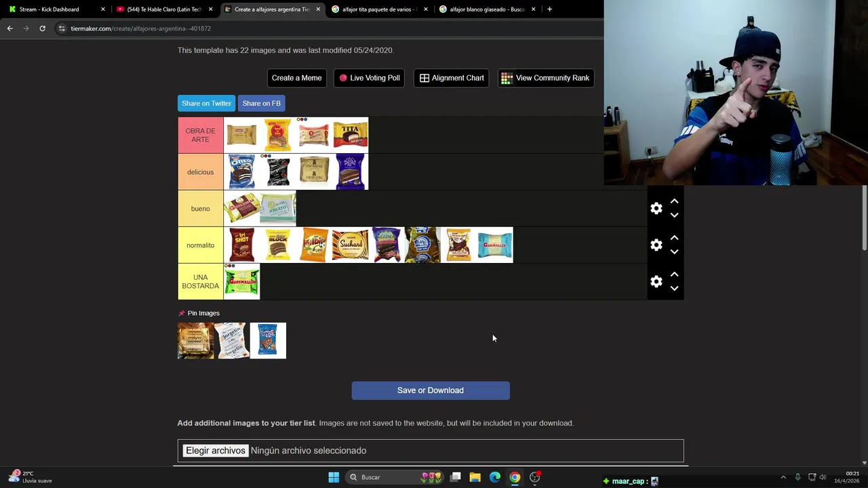Viewport: 868px width, 488px height.
Task: Switch to Te Hable Claro YouTube tab
Action: tap(165, 9)
